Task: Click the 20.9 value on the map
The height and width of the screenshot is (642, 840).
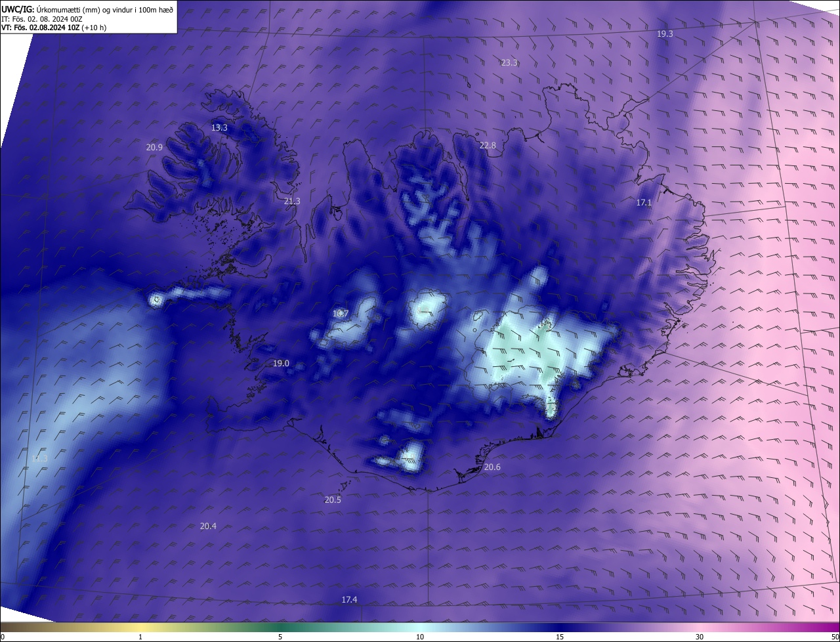Action: tap(154, 148)
